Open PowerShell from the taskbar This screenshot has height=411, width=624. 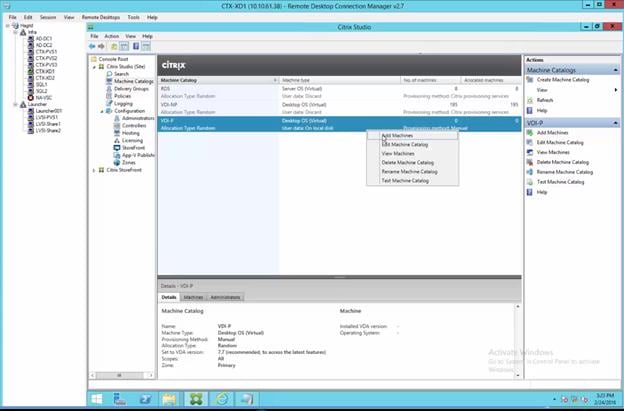(x=145, y=399)
